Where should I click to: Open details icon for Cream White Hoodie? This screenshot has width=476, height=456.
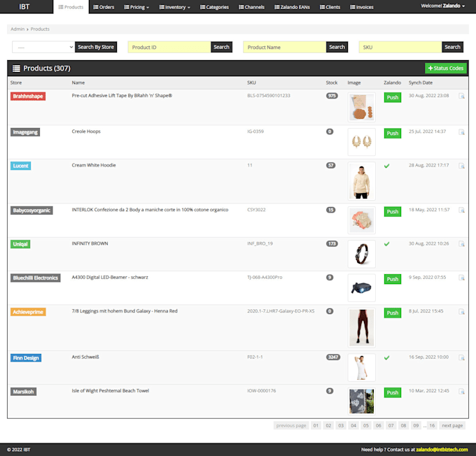(x=461, y=166)
